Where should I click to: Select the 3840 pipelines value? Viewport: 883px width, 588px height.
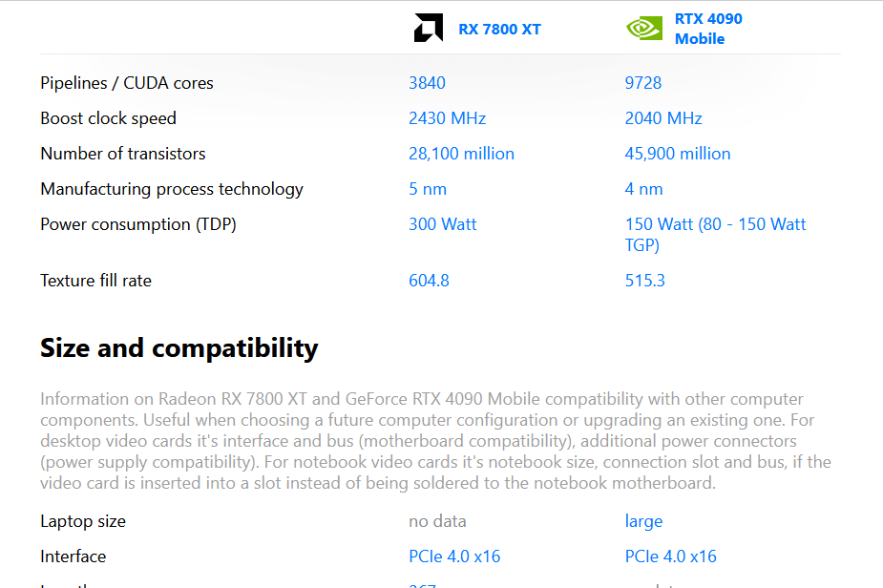(x=427, y=83)
